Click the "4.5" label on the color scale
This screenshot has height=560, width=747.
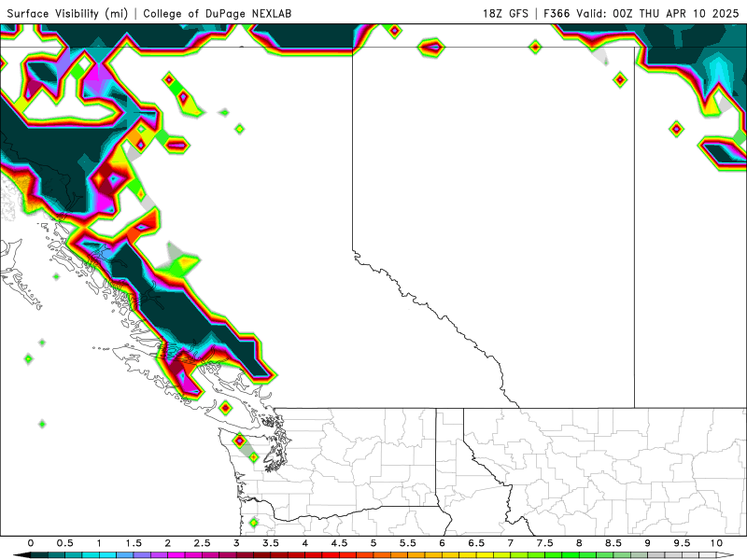coord(339,543)
